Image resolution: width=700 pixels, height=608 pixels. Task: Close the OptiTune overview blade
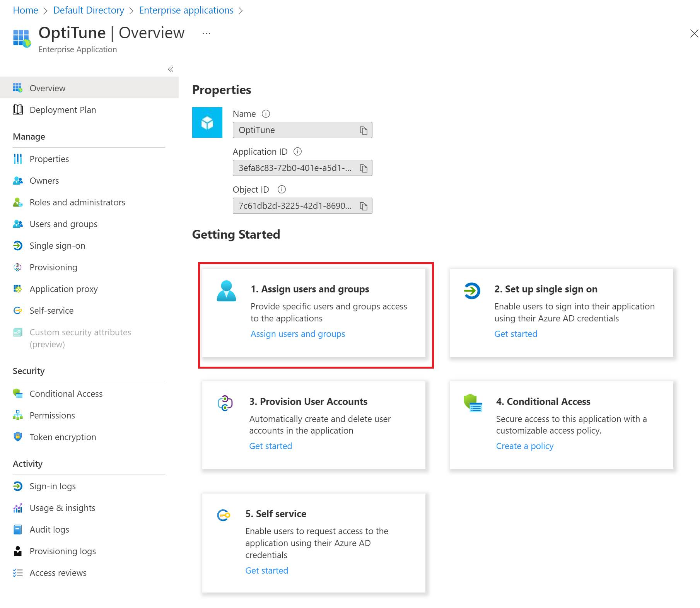694,34
